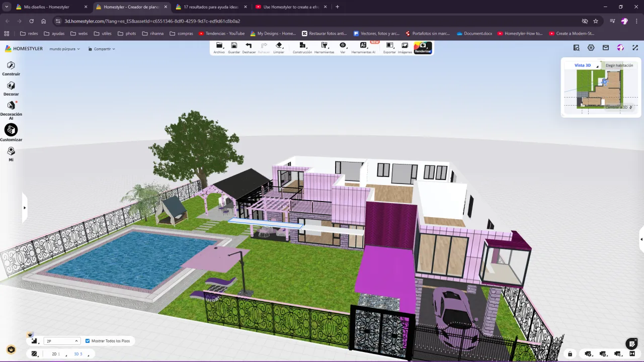The width and height of the screenshot is (644, 362).
Task: Click the Deshacer undo icon
Action: [x=249, y=48]
